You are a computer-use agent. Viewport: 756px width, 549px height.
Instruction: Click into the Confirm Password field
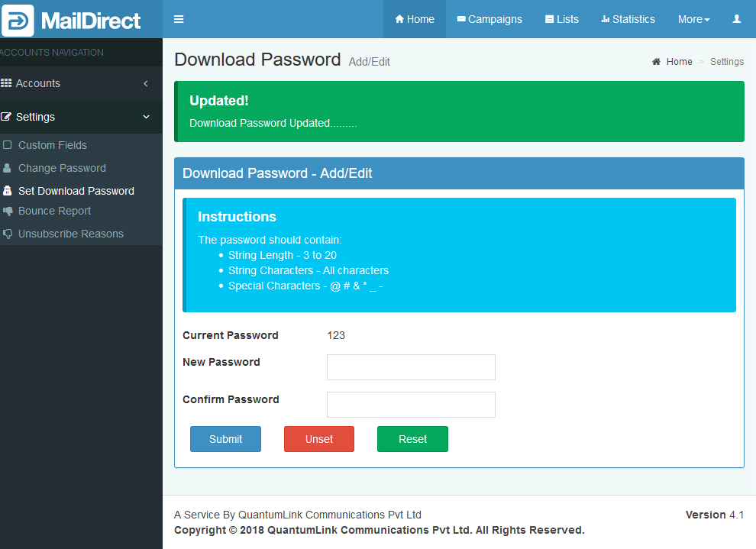[411, 405]
